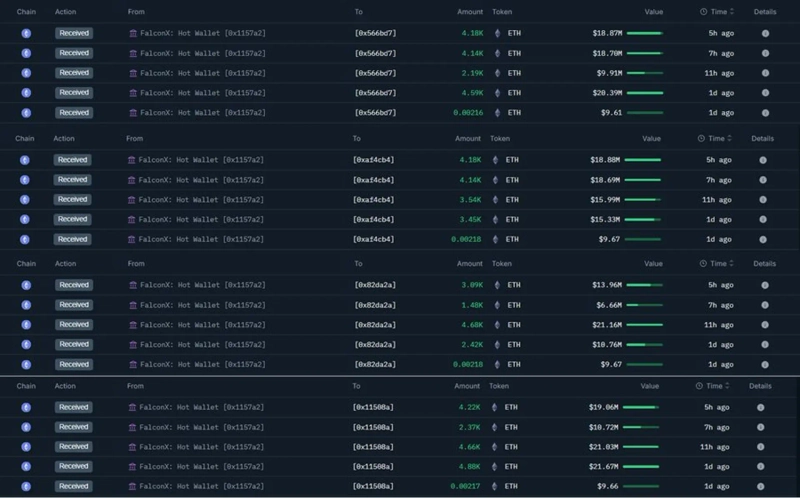Select value $10.76M
The width and height of the screenshot is (800, 498).
coord(607,344)
